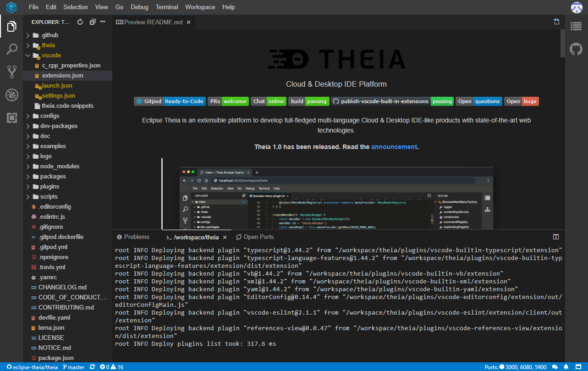Open the Theia 1.0 announcement link

394,146
